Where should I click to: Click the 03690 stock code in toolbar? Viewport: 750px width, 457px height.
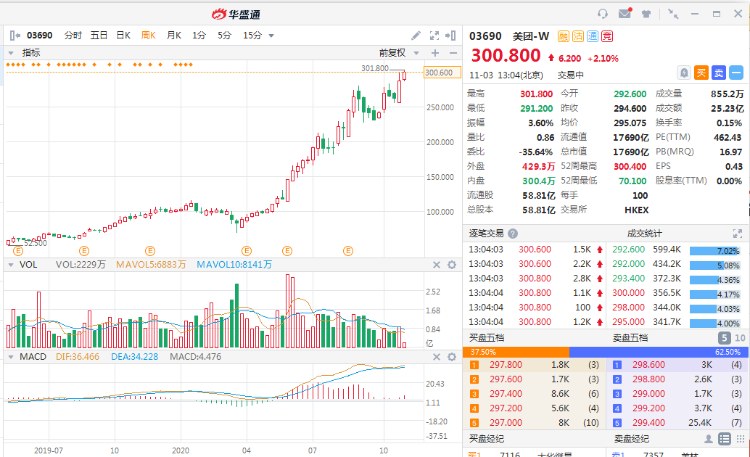point(39,35)
